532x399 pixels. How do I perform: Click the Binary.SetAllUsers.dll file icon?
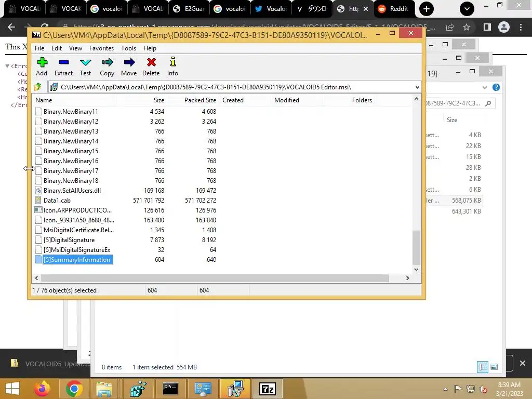pos(38,190)
